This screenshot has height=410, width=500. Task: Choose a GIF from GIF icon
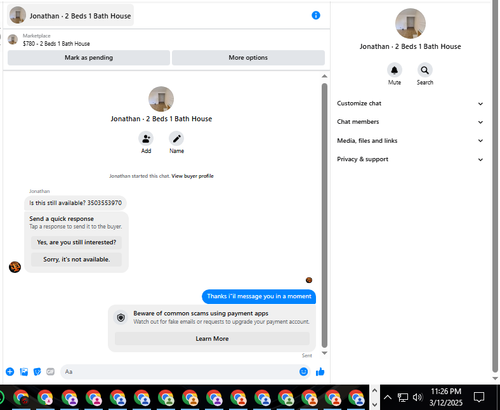pos(50,371)
